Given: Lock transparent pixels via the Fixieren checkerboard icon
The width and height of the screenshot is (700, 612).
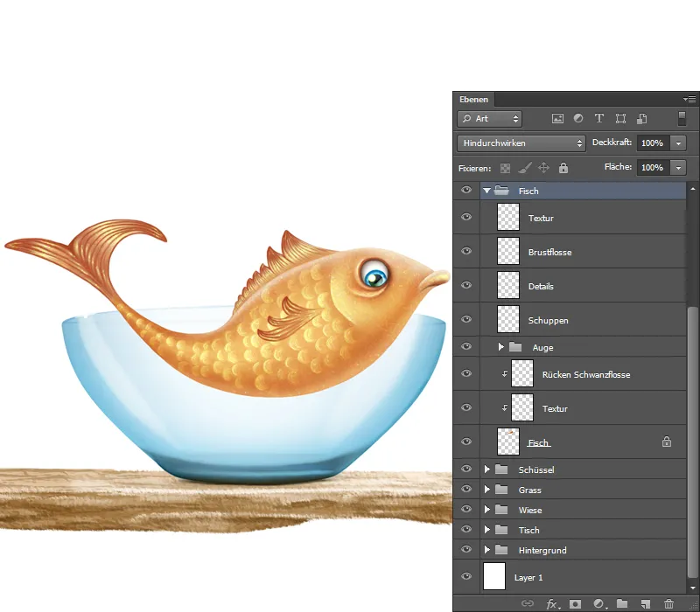Looking at the screenshot, I should click(506, 167).
